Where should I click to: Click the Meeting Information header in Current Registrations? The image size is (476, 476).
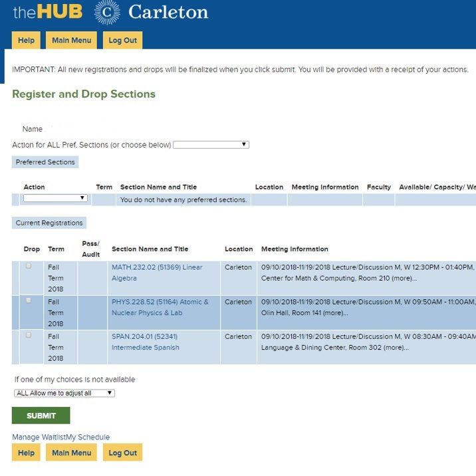295,249
